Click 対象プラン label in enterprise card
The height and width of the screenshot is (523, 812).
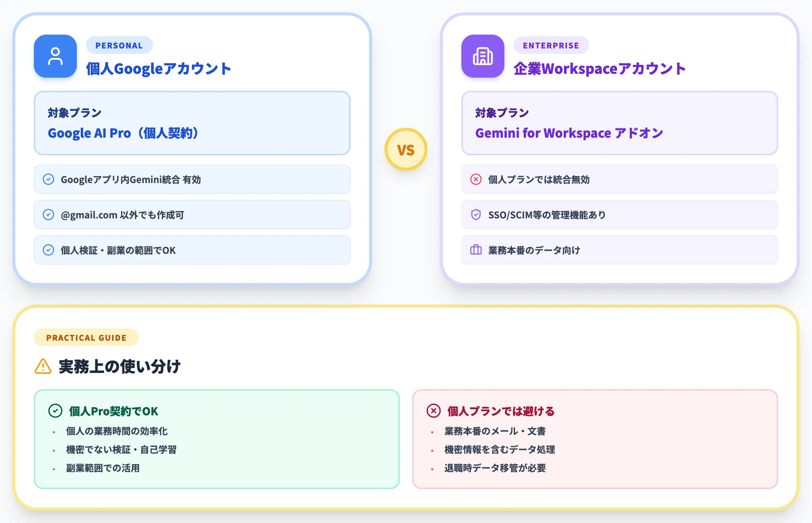point(502,113)
